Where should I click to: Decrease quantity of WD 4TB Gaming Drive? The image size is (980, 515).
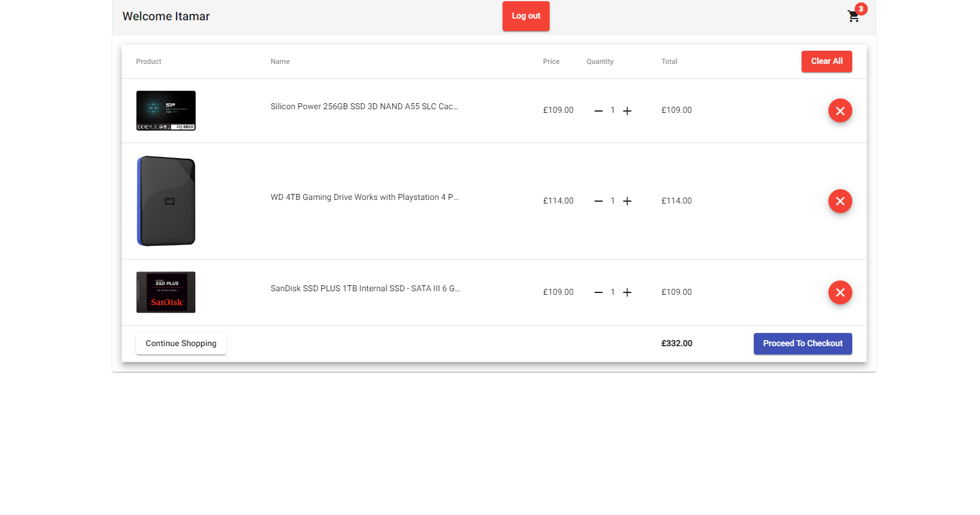[599, 201]
